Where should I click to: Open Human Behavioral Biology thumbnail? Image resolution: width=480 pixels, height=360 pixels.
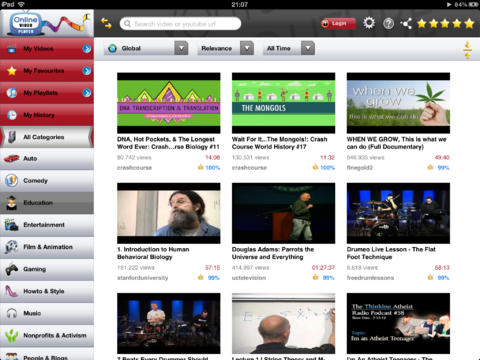pyautogui.click(x=169, y=213)
